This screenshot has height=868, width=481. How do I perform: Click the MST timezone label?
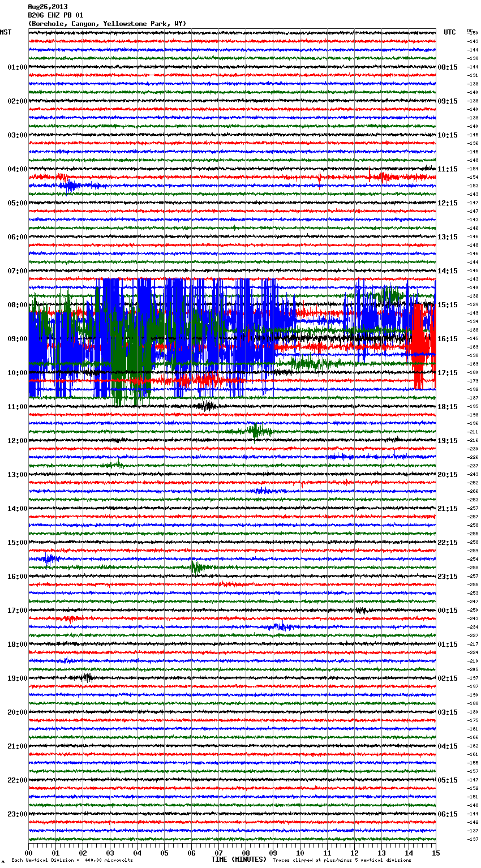6,32
